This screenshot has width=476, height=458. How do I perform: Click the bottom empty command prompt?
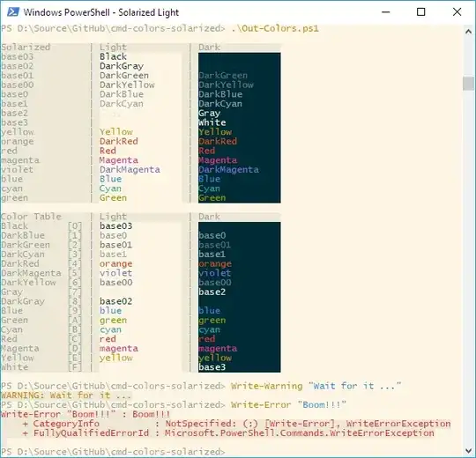113,452
